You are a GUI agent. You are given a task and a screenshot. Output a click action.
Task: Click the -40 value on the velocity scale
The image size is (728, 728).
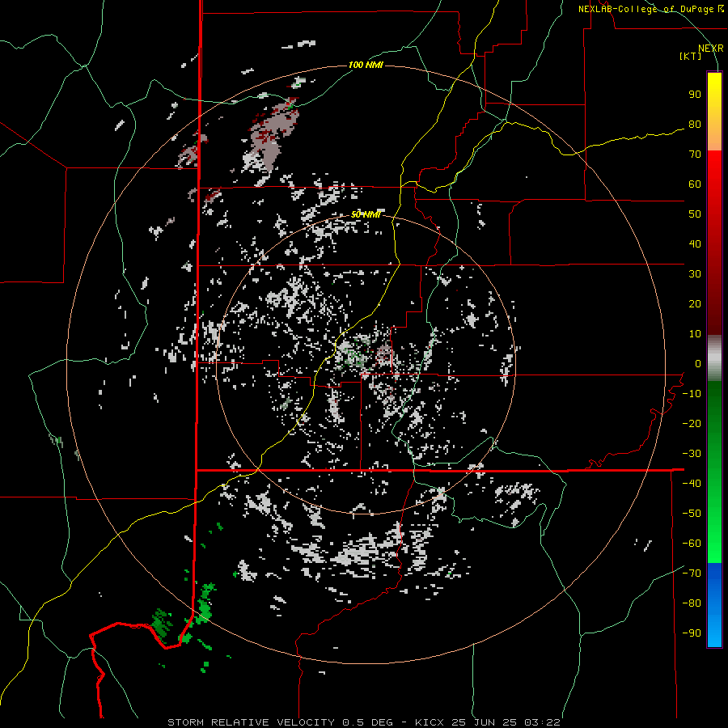[692, 484]
